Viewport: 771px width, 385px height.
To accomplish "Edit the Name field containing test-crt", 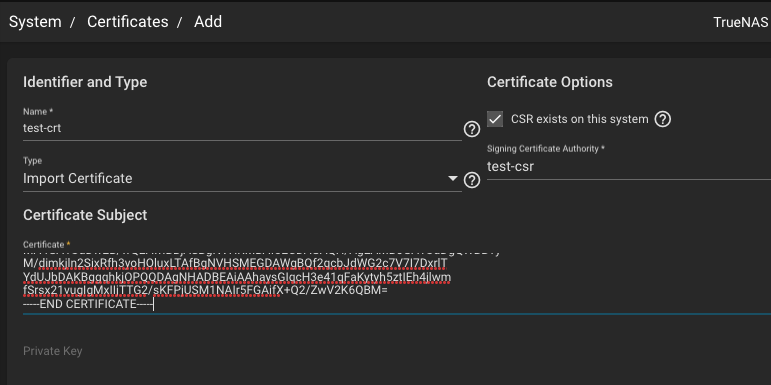I will click(x=242, y=128).
